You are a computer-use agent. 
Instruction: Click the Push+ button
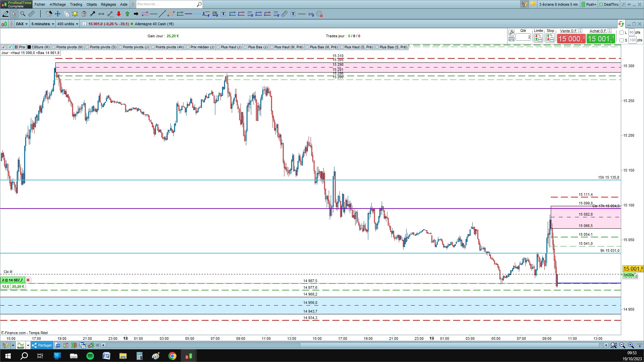pos(589,4)
